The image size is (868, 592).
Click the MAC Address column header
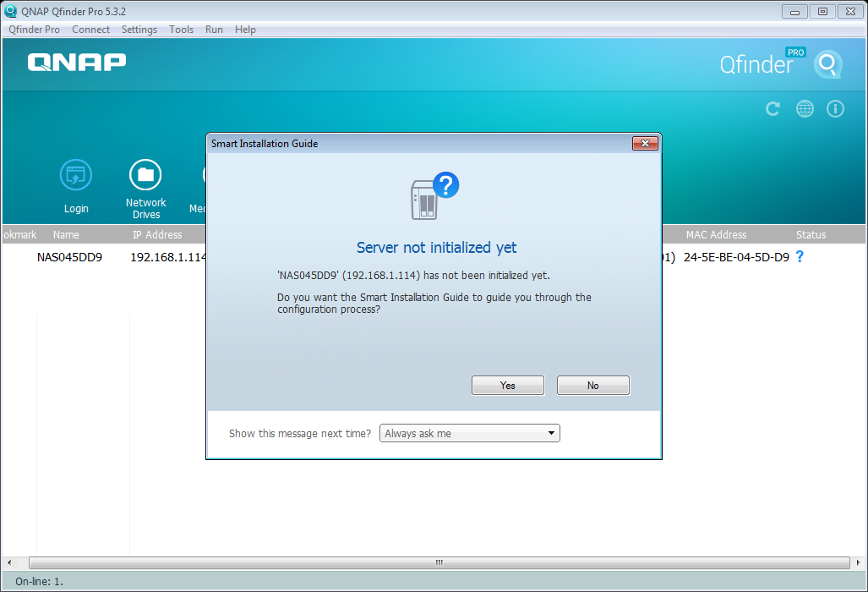click(x=717, y=235)
